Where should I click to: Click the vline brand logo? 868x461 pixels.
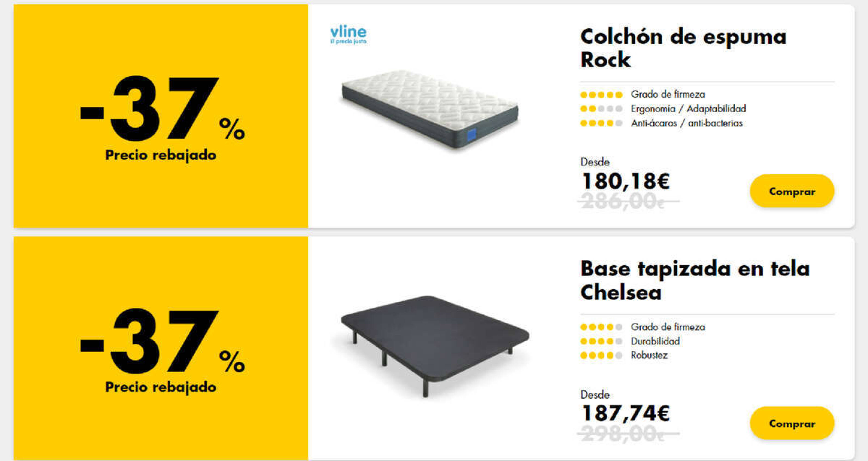click(348, 35)
